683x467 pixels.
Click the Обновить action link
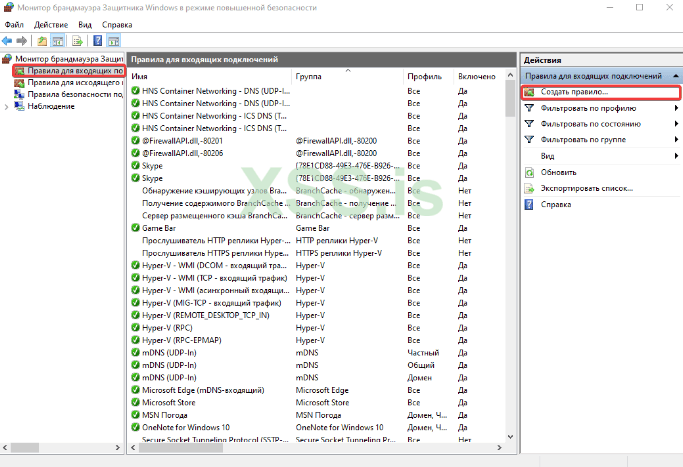(x=558, y=173)
